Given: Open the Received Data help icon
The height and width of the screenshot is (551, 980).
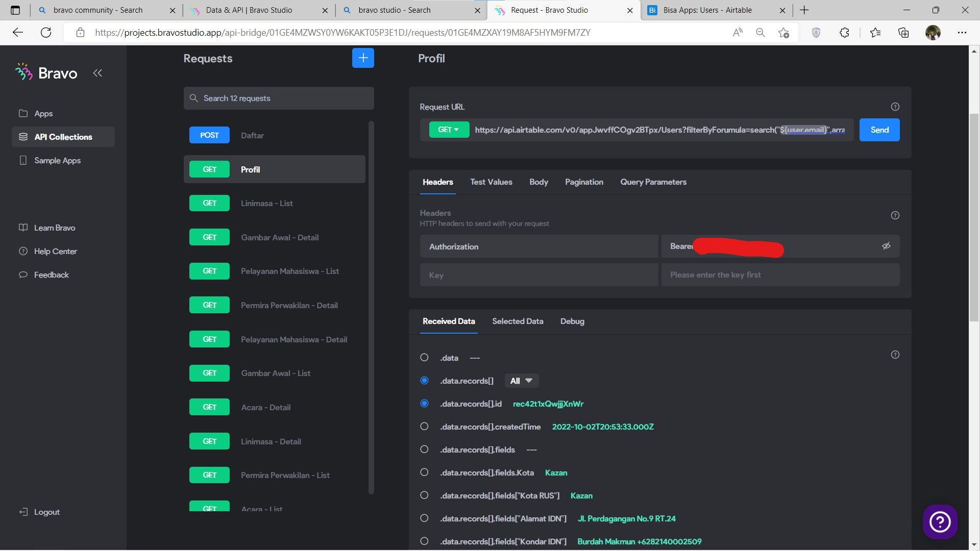Looking at the screenshot, I should (895, 355).
